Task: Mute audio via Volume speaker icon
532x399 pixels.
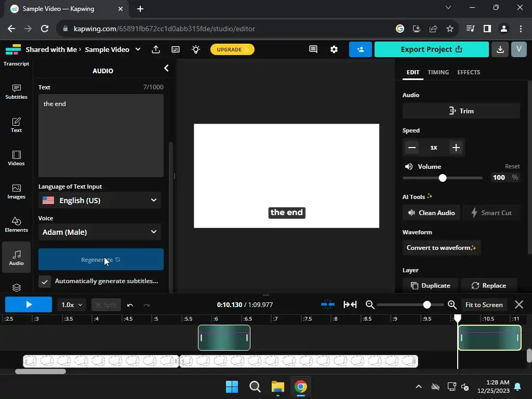Action: point(409,167)
